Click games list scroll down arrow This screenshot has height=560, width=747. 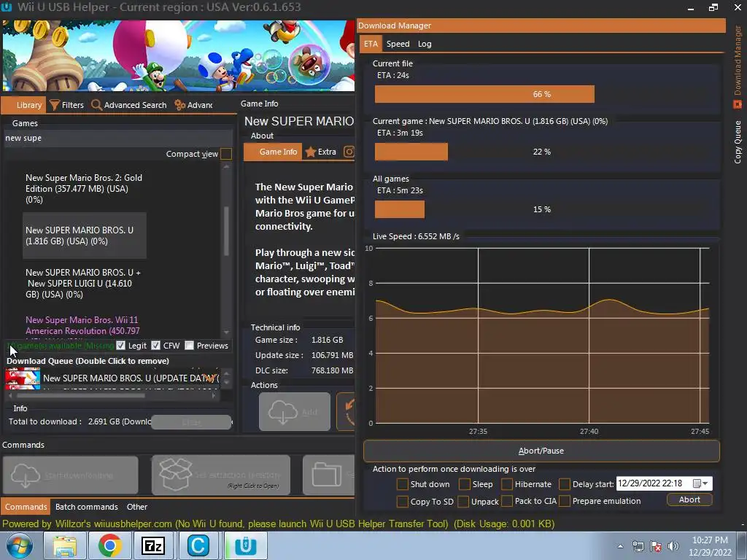pos(226,332)
